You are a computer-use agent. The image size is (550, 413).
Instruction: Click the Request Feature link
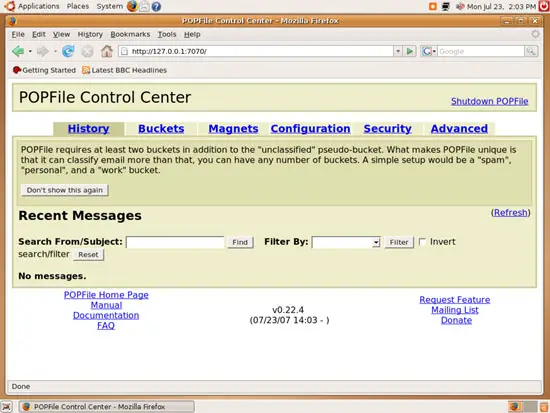[x=455, y=300]
